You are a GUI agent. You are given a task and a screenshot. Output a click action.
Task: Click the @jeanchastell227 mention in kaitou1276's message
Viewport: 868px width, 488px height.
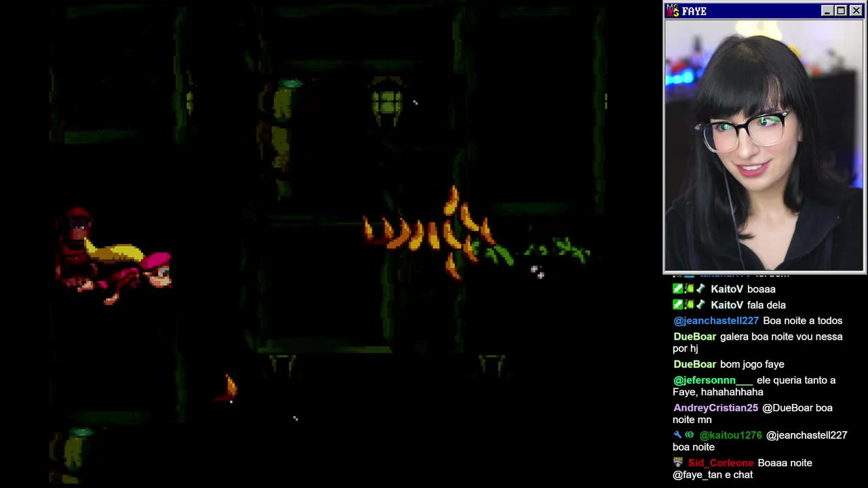pos(806,435)
